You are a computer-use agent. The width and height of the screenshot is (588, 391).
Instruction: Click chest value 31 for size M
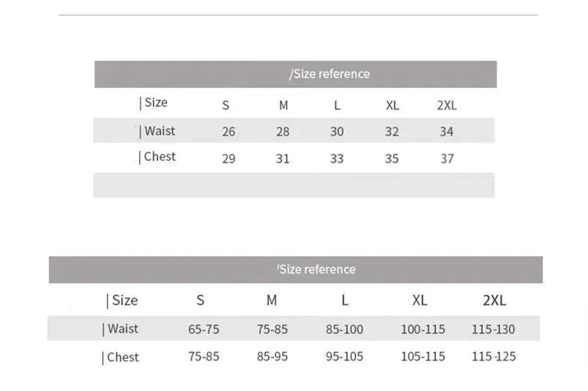[283, 159]
